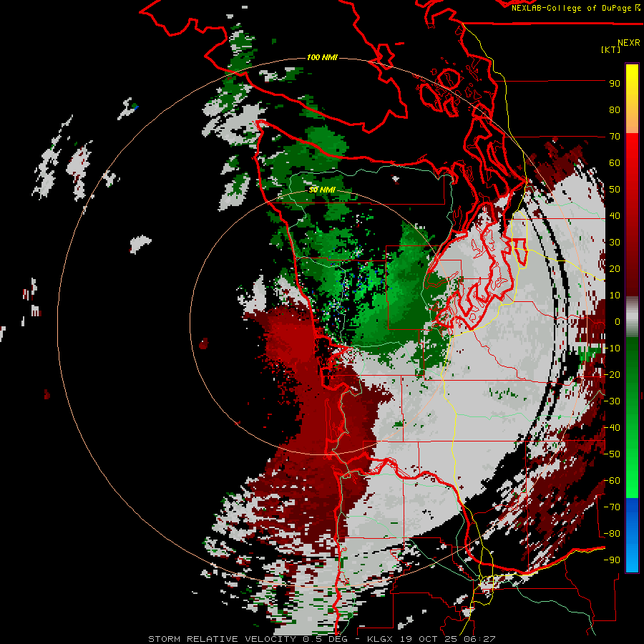The height and width of the screenshot is (644, 644).
Task: Click the "-80" value on velocity scale
Action: 612,534
